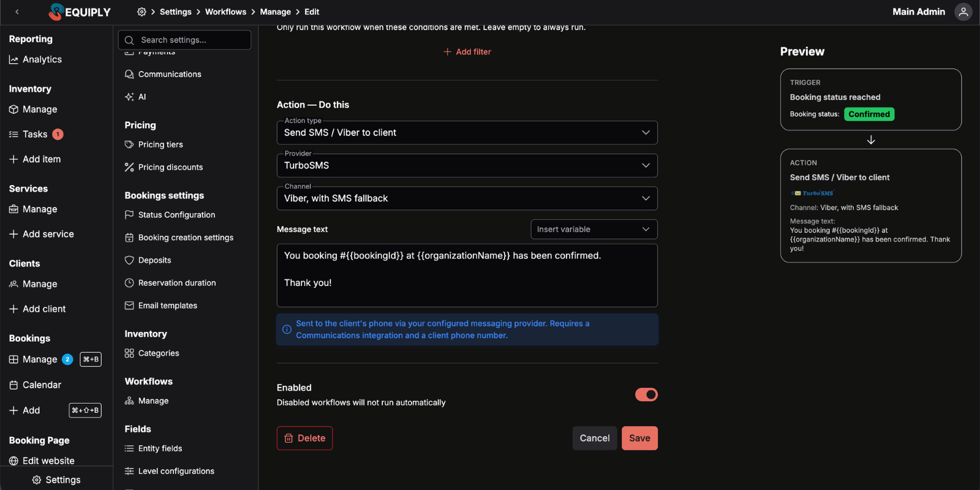Open the Channel dropdown
Screen dimensions: 980x490
coord(467,198)
